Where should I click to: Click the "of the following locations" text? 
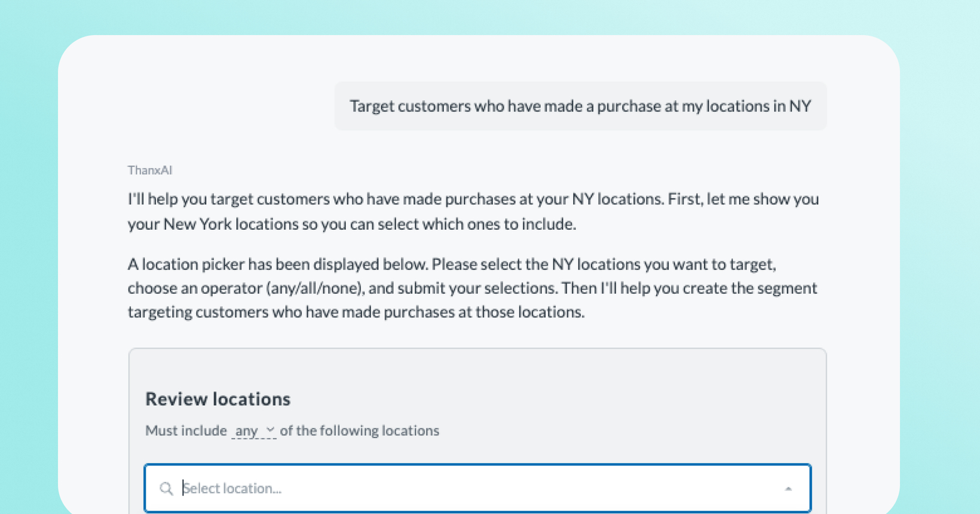point(360,430)
